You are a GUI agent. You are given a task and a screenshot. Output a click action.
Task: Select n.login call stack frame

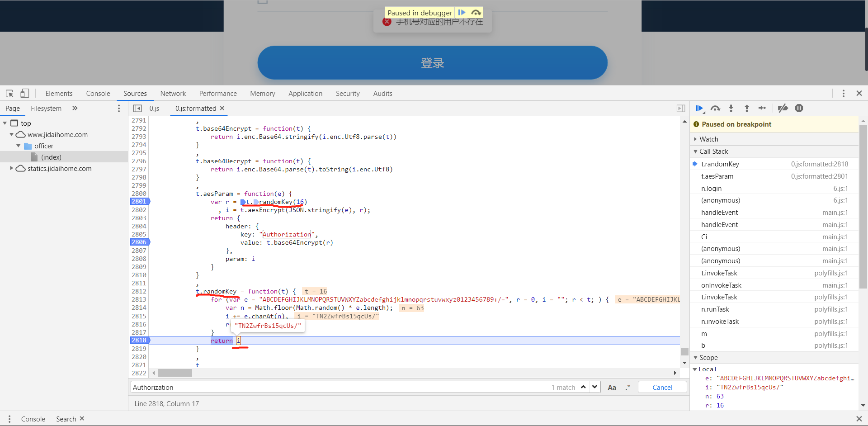click(x=774, y=188)
